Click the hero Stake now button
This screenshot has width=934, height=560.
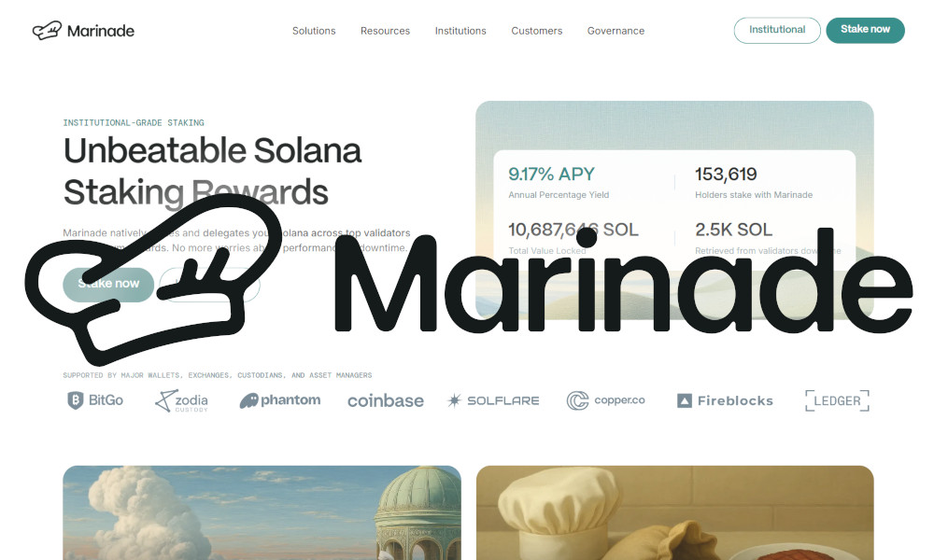coord(108,284)
